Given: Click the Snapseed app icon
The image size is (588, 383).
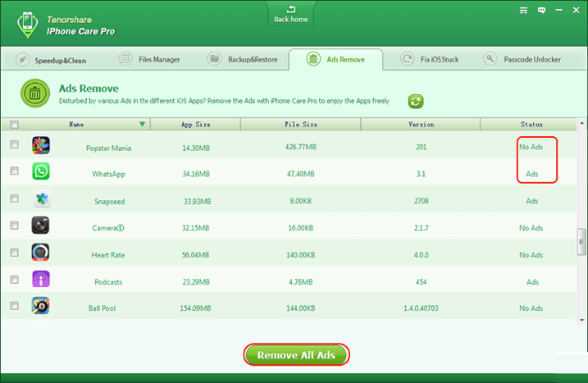Looking at the screenshot, I should point(42,199).
